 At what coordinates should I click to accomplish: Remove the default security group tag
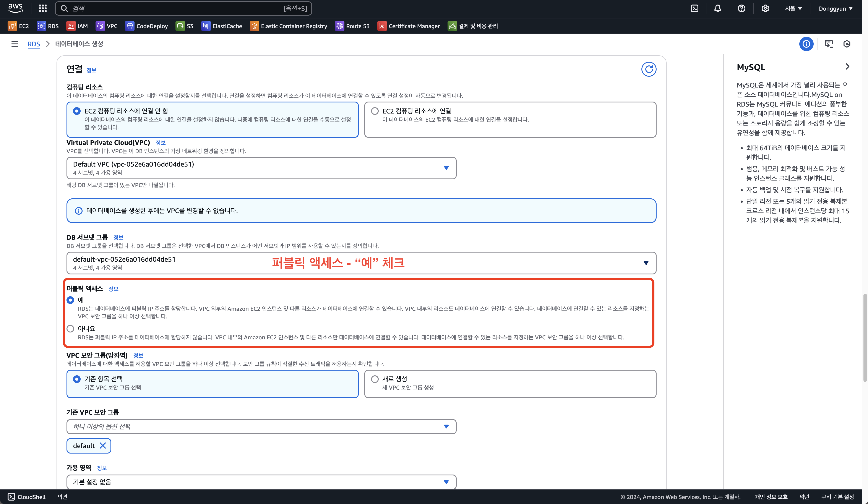[103, 446]
